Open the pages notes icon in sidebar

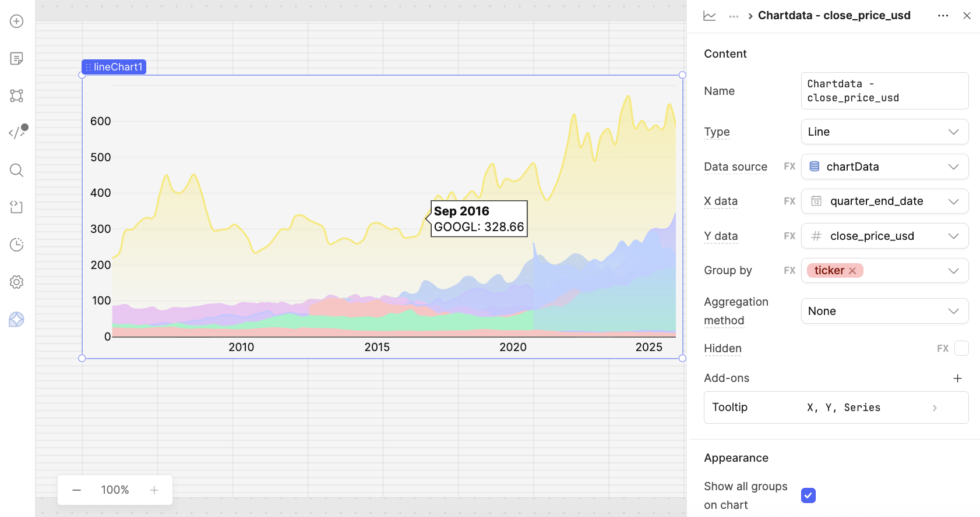16,59
